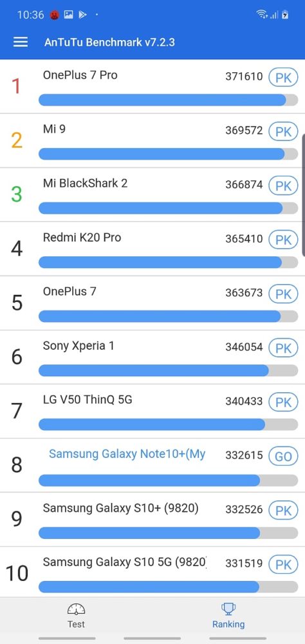This screenshot has width=305, height=644.
Task: Tap GO button for Samsung Galaxy Note10+
Action: click(283, 457)
